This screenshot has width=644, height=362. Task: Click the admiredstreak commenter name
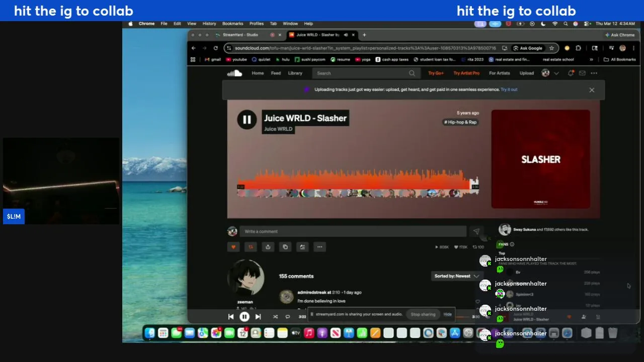coord(311,292)
